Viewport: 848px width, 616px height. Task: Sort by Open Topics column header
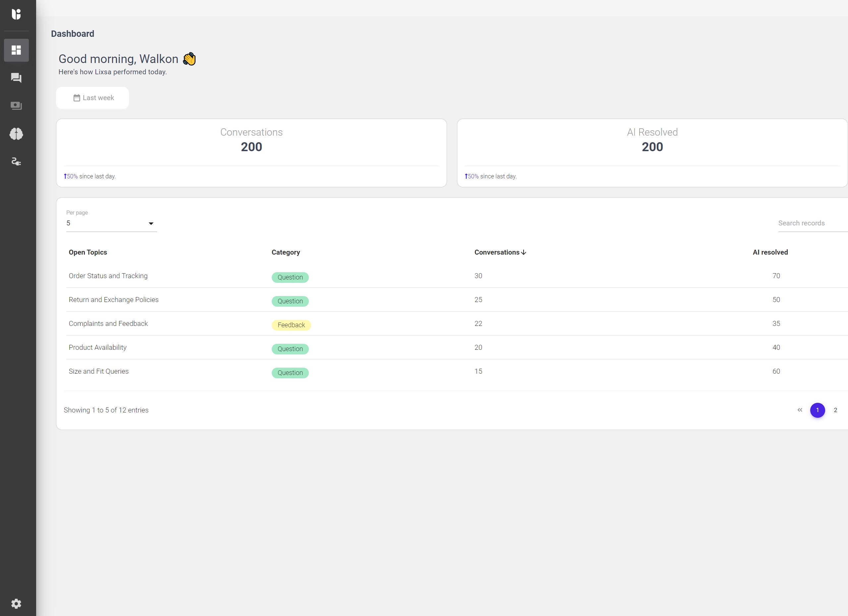coord(88,252)
